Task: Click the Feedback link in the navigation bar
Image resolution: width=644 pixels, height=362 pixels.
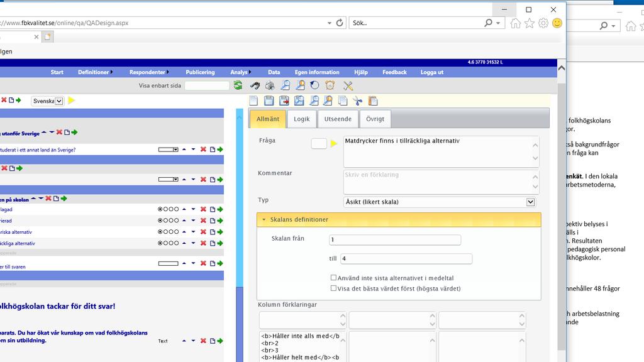Action: [395, 72]
